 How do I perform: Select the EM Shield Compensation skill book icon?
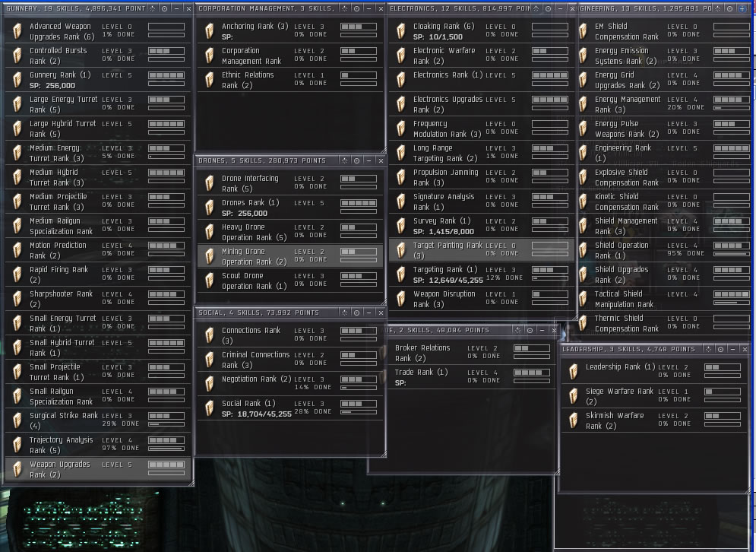click(583, 31)
